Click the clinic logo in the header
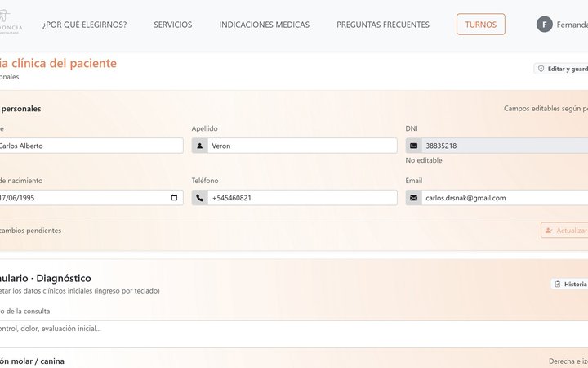 tap(11, 23)
